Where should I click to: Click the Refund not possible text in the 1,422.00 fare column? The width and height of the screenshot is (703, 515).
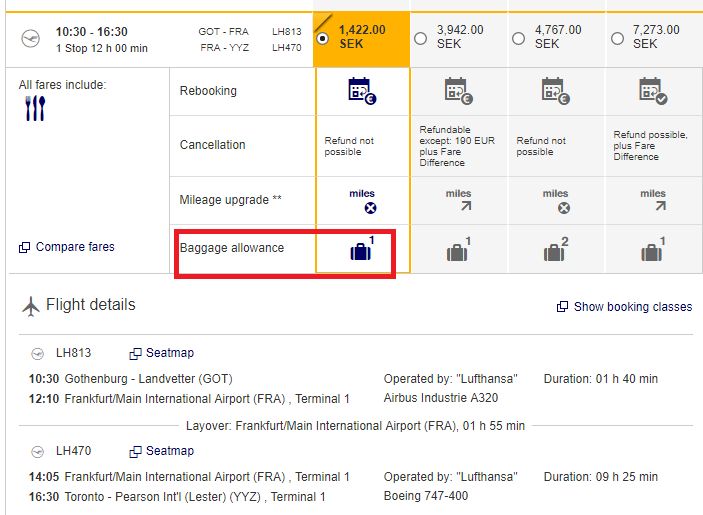click(349, 146)
